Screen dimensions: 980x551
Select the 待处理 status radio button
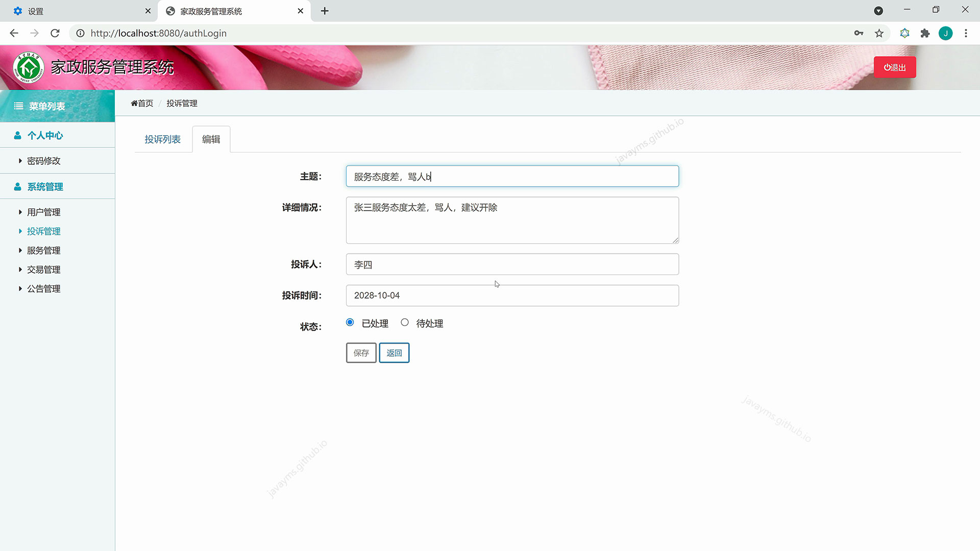click(405, 322)
